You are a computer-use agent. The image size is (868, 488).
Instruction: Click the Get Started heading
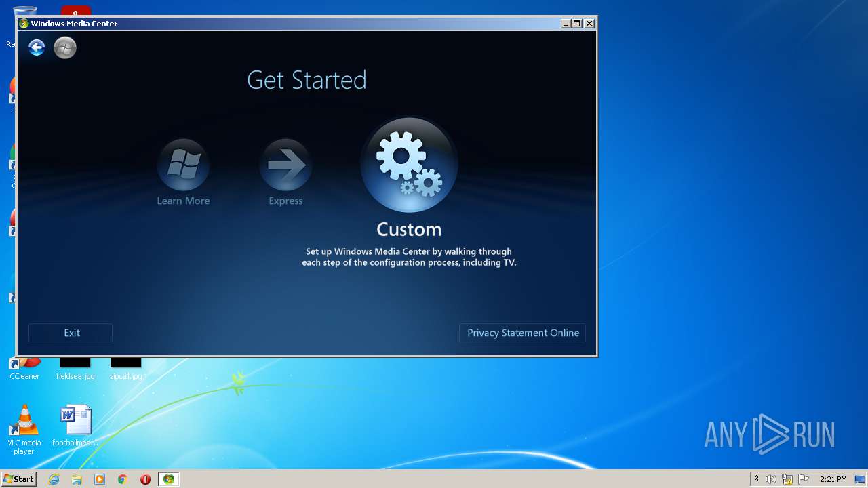click(307, 80)
